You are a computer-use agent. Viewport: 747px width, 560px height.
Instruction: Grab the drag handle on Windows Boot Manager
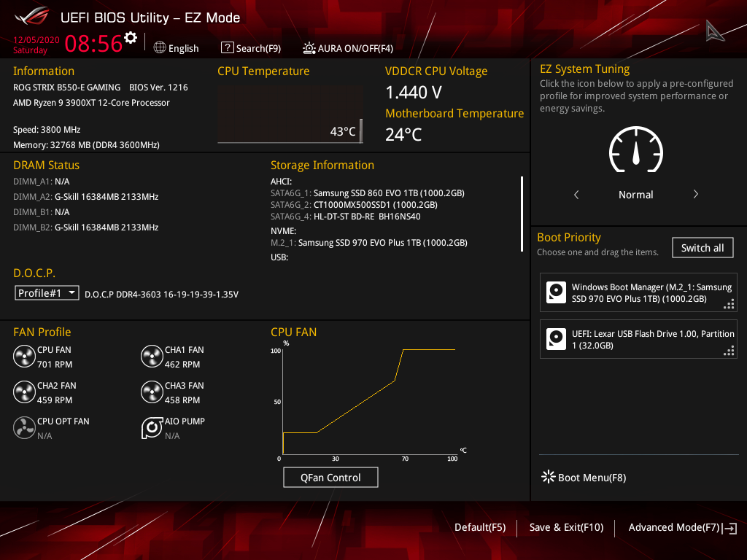pos(729,304)
